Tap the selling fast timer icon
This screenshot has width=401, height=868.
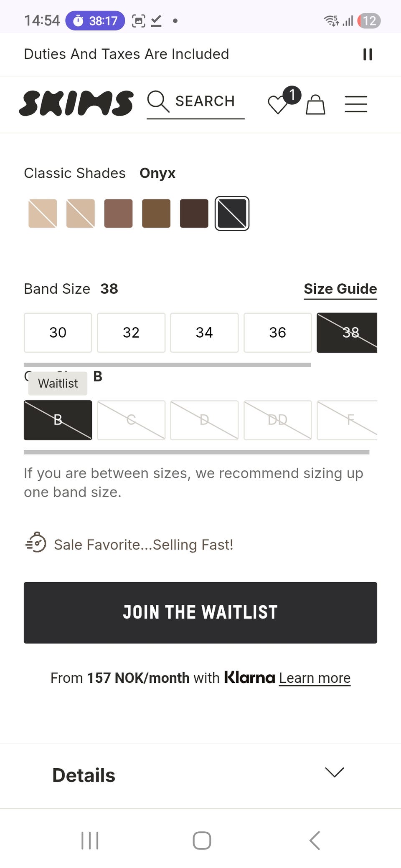click(x=36, y=542)
